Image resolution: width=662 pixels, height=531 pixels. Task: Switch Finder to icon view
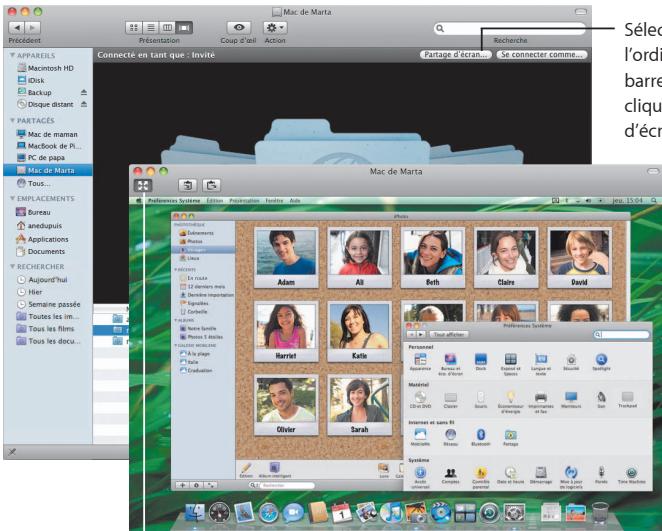tap(133, 28)
